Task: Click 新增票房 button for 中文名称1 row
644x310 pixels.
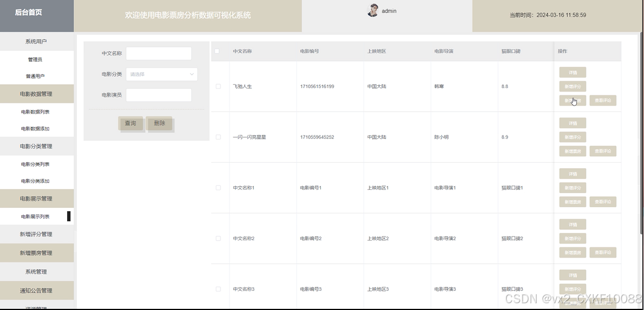Action: click(x=572, y=202)
